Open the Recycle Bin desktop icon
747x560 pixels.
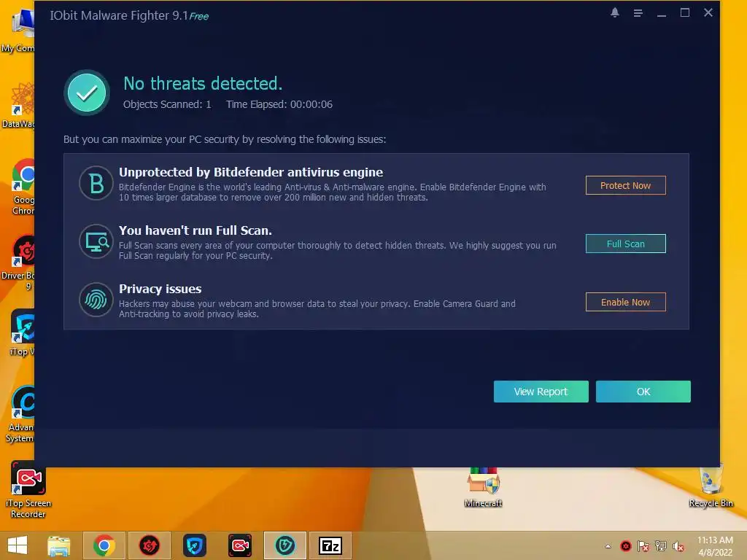tap(711, 486)
